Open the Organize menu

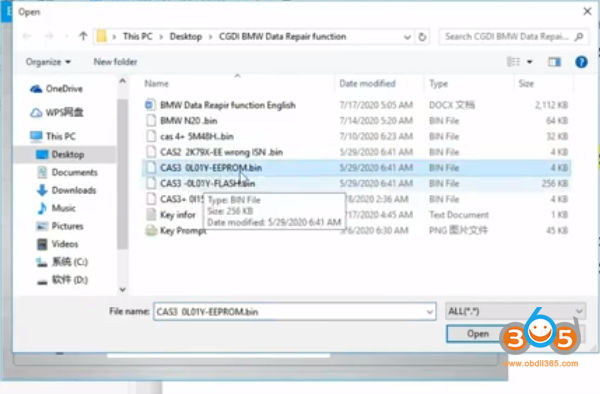coord(48,62)
